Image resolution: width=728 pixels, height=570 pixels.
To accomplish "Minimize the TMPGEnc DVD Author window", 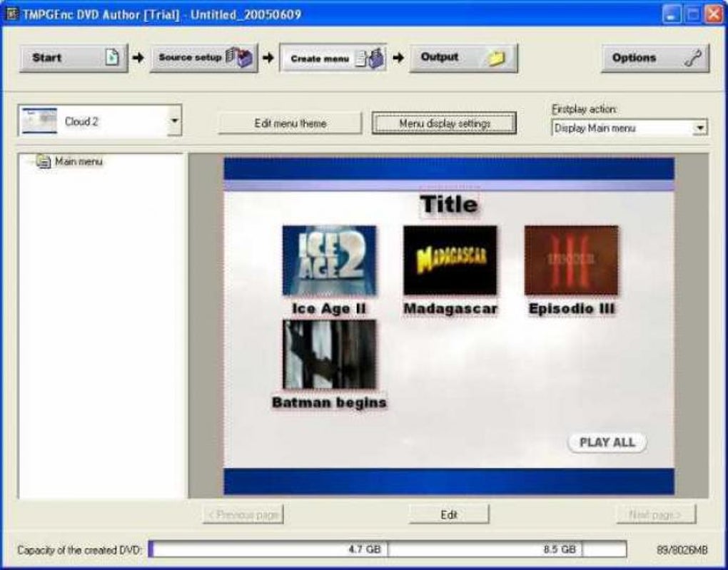I will click(672, 14).
